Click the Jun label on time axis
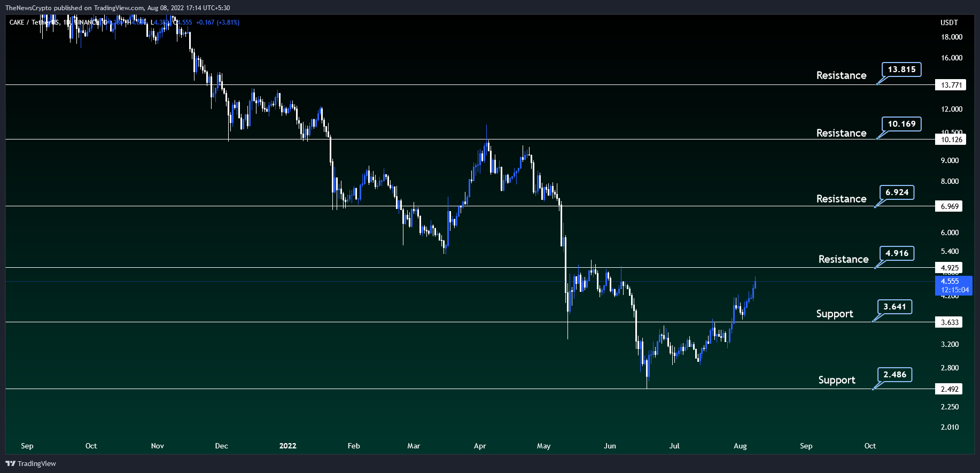Screen dimensions: 980x473 (610, 446)
